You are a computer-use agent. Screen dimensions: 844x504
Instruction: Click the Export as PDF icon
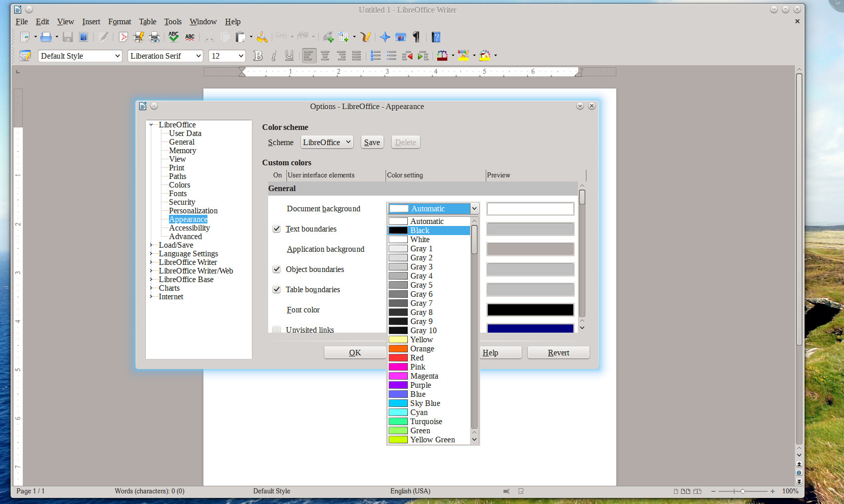[123, 37]
